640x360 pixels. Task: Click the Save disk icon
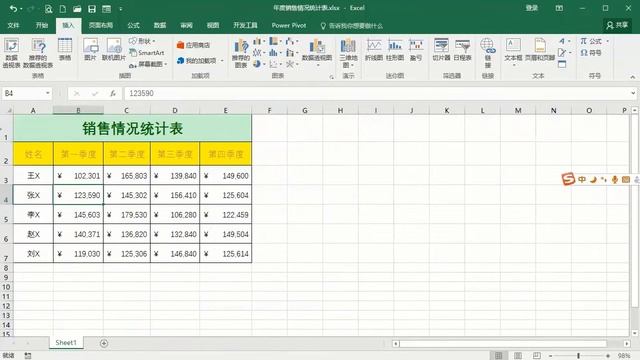pyautogui.click(x=92, y=9)
